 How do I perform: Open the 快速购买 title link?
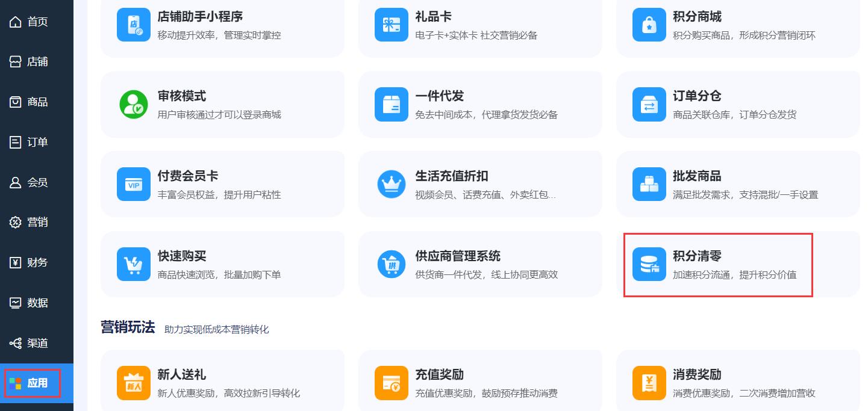pos(182,256)
